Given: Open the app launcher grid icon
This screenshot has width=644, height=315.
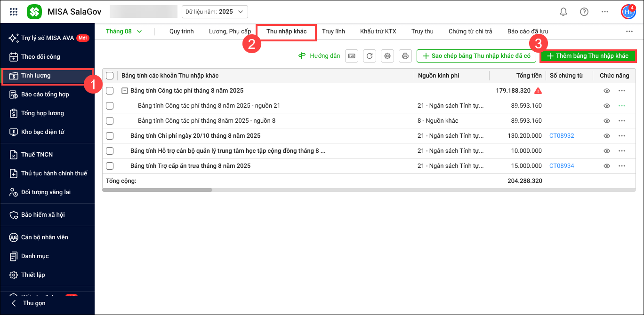Looking at the screenshot, I should [14, 12].
